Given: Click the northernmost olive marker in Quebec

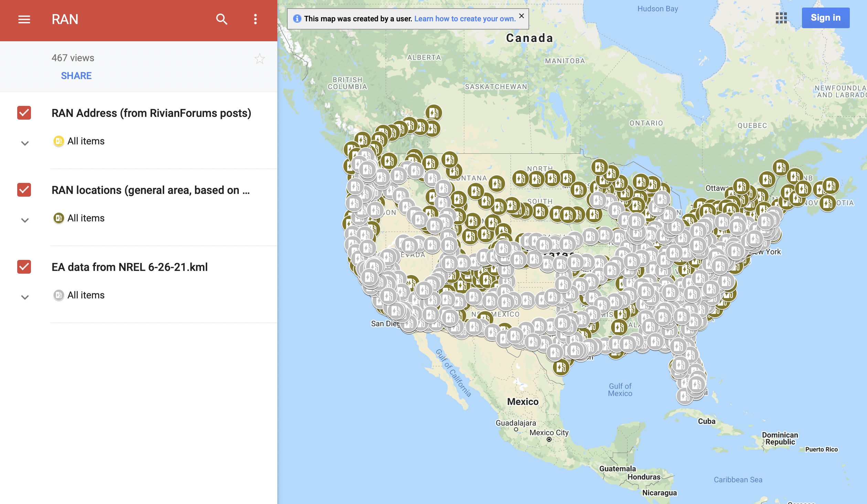Looking at the screenshot, I should (781, 167).
